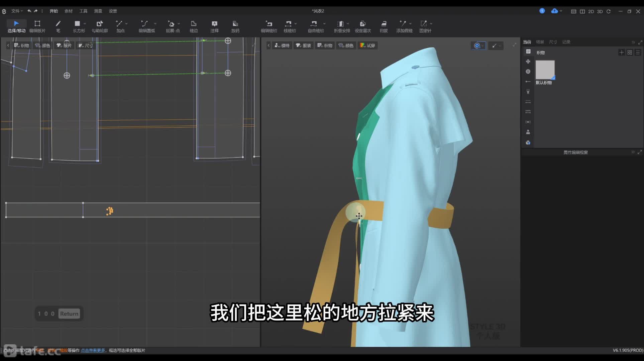The width and height of the screenshot is (644, 361).
Task: Click 点击查看更多 link in status bar
Action: tap(93, 350)
